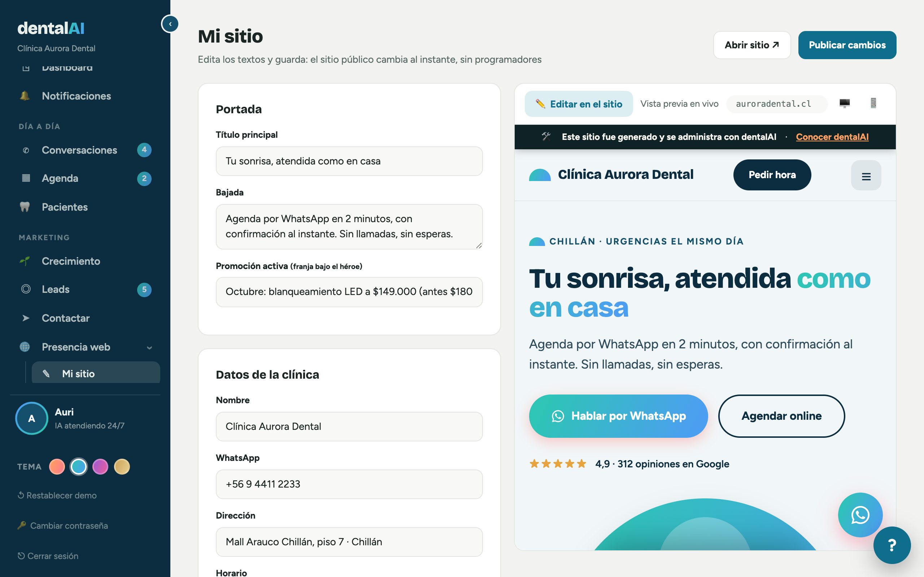Focus the Título principal text field
The width and height of the screenshot is (924, 577).
pos(349,161)
